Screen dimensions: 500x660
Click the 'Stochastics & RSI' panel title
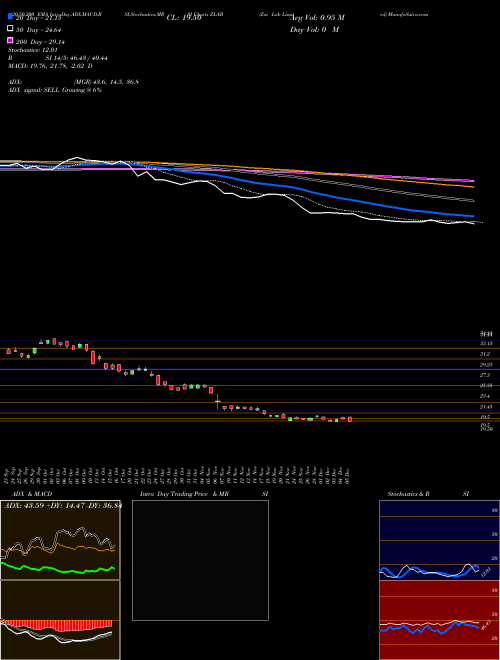(x=428, y=494)
